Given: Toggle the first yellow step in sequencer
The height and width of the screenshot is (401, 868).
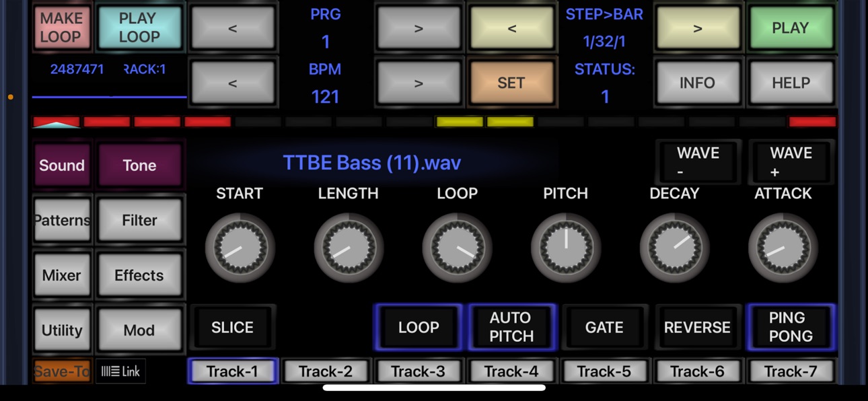Looking at the screenshot, I should [x=460, y=122].
